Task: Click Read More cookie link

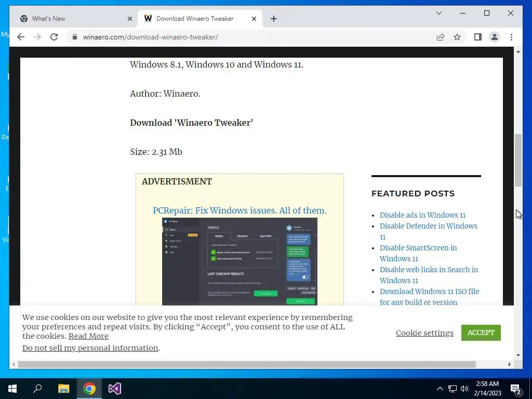Action: (x=88, y=336)
